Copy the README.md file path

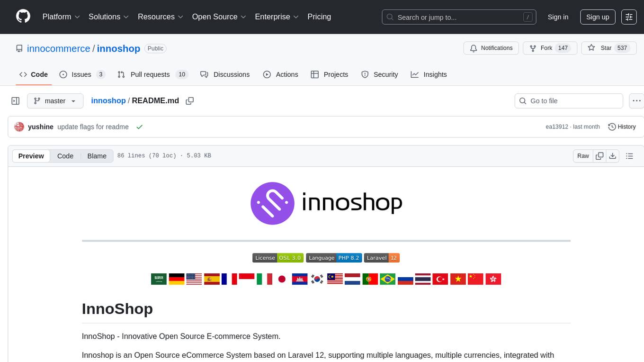click(x=190, y=101)
